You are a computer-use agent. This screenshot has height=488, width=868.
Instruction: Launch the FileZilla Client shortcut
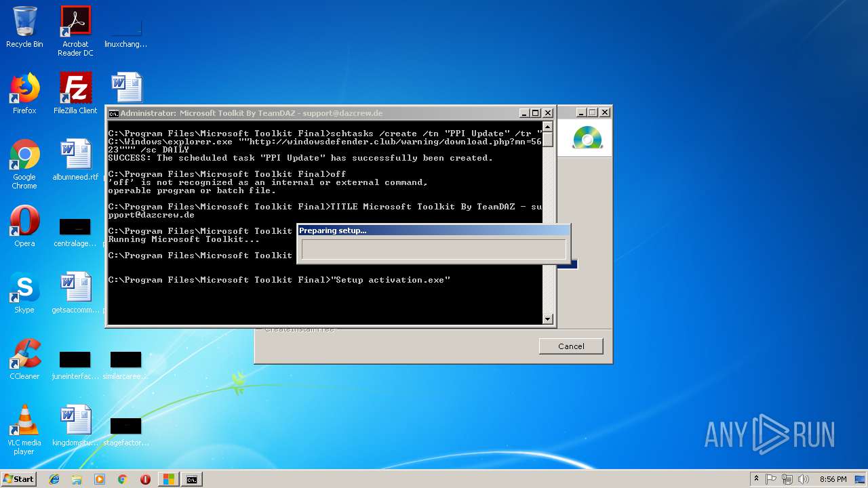coord(75,94)
